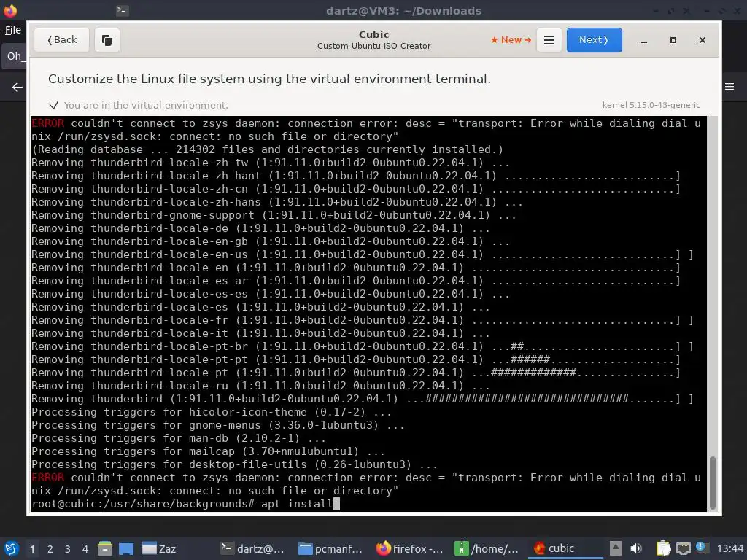Open the Cubic hamburger menu
Viewport: 747px width, 560px height.
click(x=549, y=40)
